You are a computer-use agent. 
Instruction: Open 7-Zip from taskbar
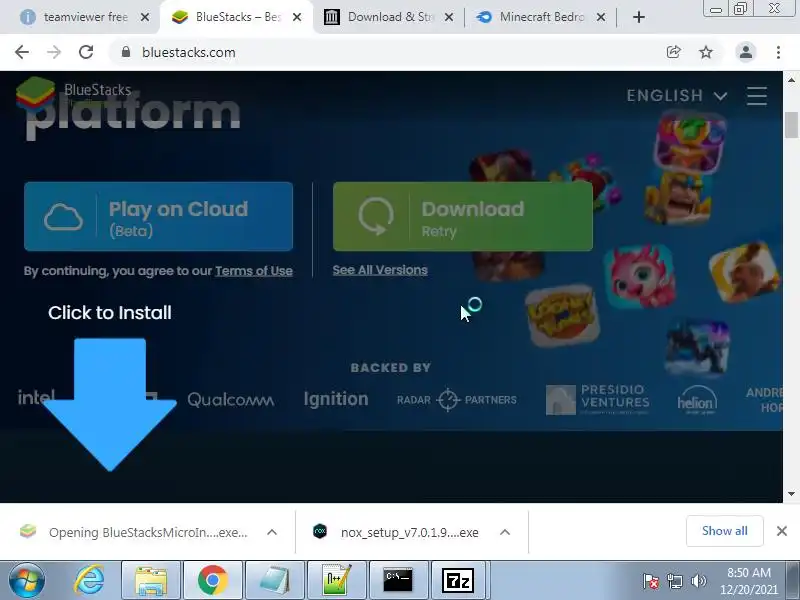pos(458,580)
